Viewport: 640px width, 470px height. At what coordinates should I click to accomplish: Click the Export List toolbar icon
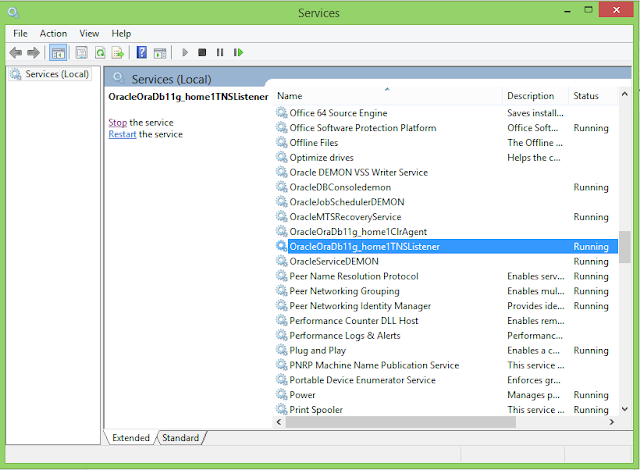(118, 53)
